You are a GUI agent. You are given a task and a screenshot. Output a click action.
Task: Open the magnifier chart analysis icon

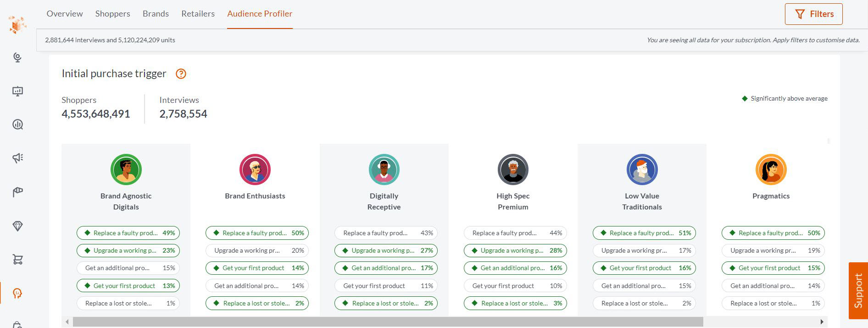(x=17, y=124)
